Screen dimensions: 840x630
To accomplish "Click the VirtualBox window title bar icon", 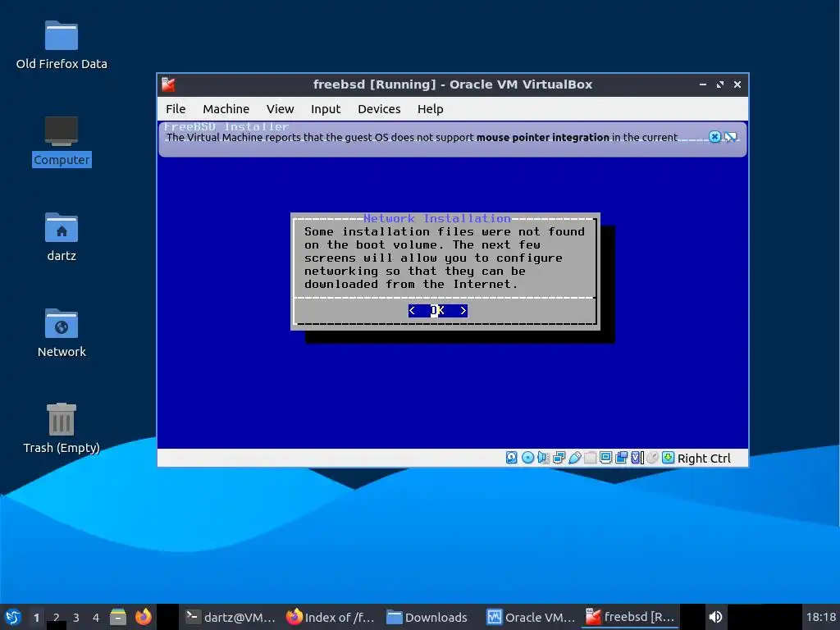I will point(169,84).
